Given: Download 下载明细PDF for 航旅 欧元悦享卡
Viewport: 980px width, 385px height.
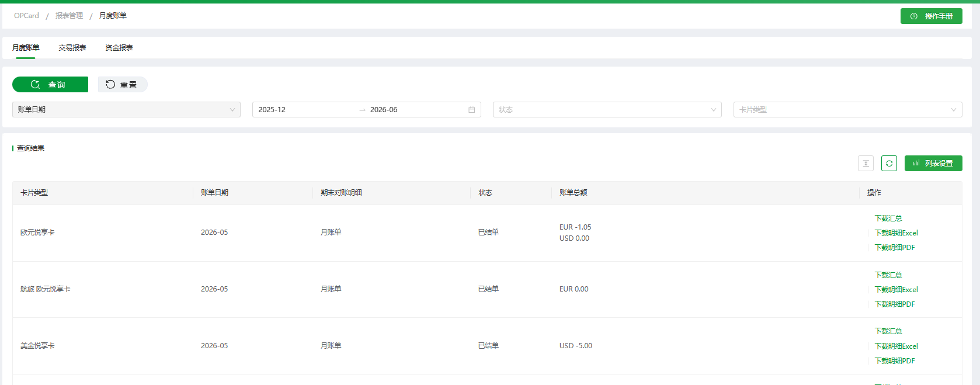Looking at the screenshot, I should click(x=895, y=304).
